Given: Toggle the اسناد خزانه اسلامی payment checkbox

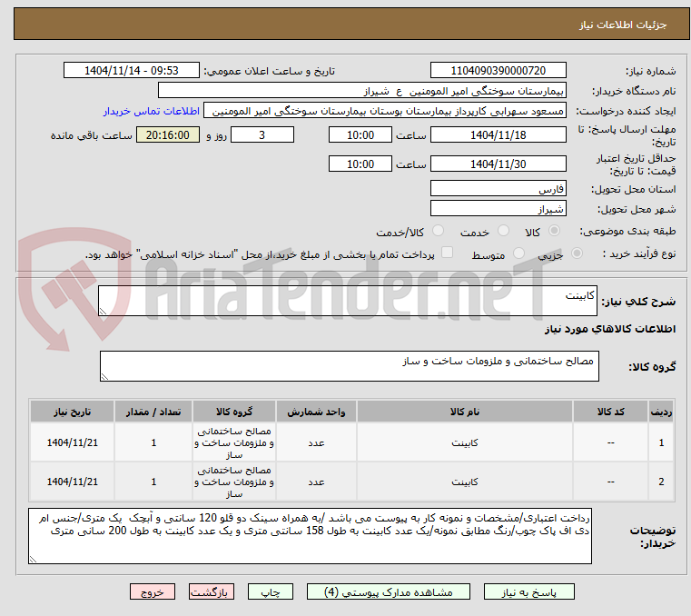Looking at the screenshot, I should point(448,253).
